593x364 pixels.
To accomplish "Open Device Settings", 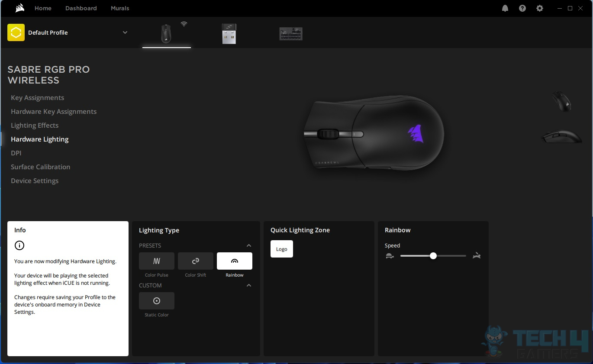I will point(35,181).
